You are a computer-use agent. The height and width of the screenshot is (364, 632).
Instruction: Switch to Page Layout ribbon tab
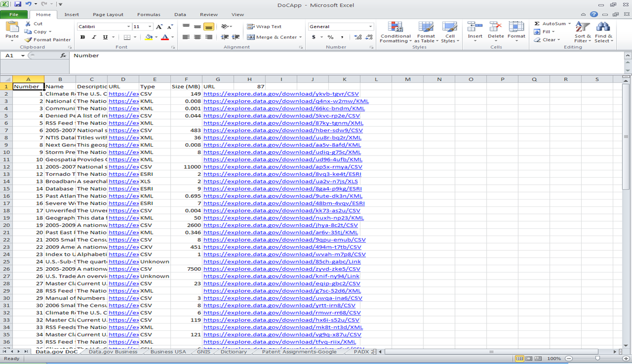pyautogui.click(x=108, y=14)
